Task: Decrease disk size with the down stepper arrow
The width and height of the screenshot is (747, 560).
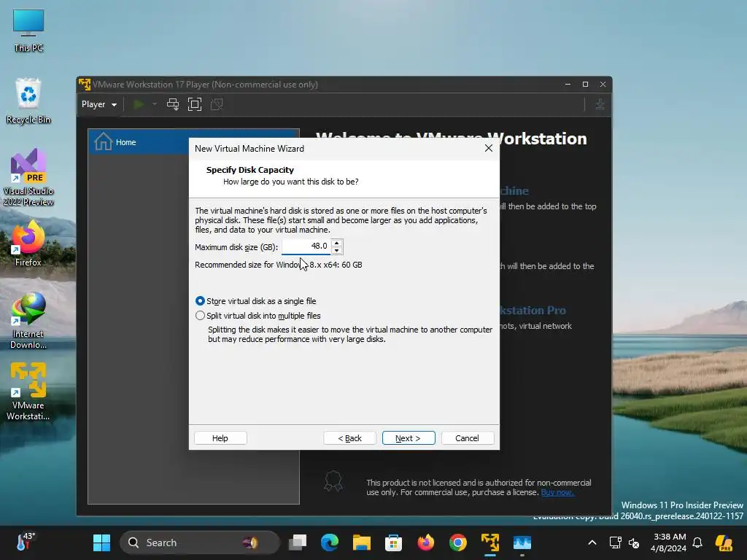Action: 337,251
